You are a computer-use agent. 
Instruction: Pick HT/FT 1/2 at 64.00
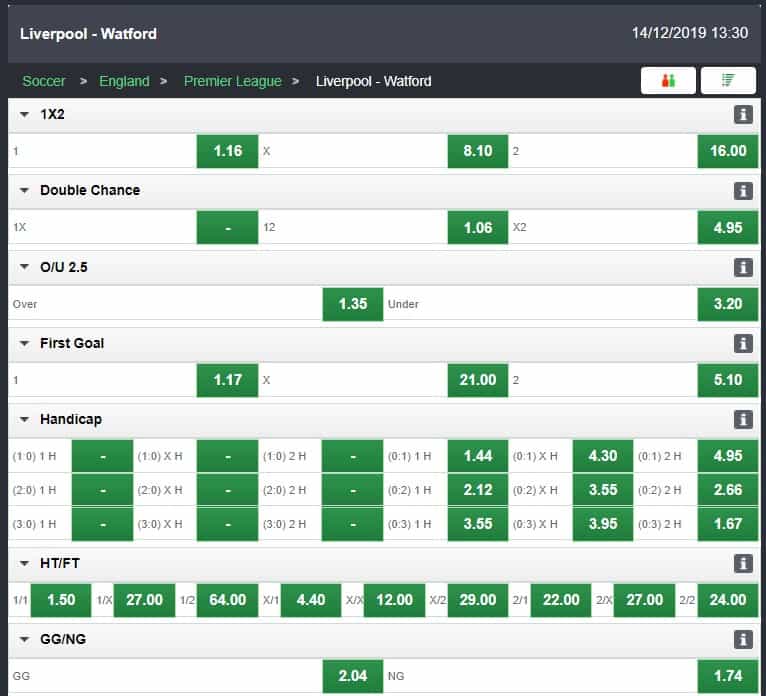coord(228,600)
